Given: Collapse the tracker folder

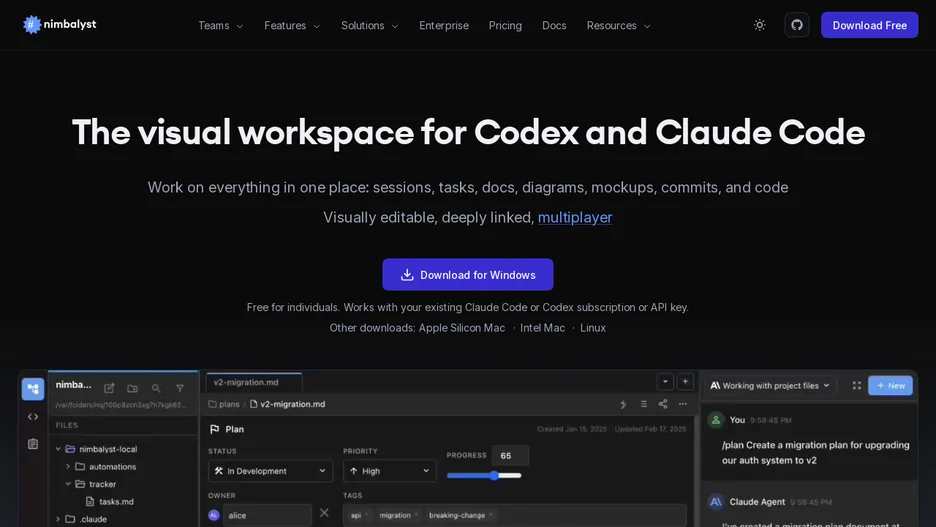Looking at the screenshot, I should [90, 484].
